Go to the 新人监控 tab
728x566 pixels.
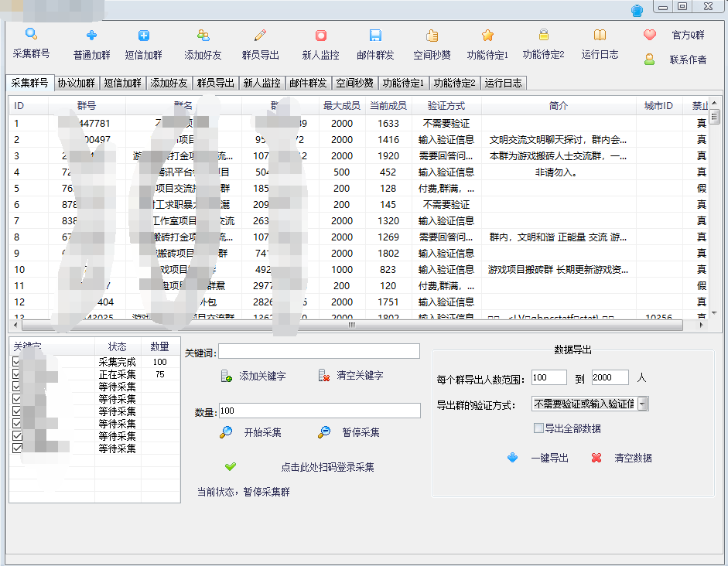[261, 83]
